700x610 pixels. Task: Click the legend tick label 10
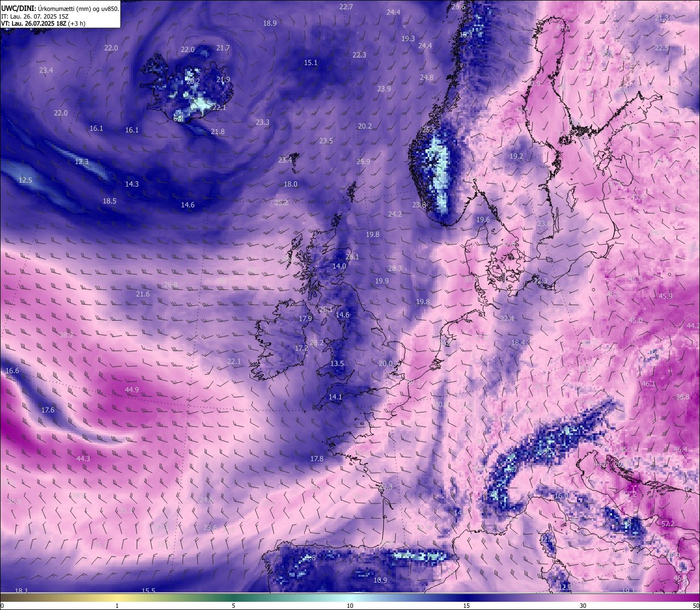[350, 606]
